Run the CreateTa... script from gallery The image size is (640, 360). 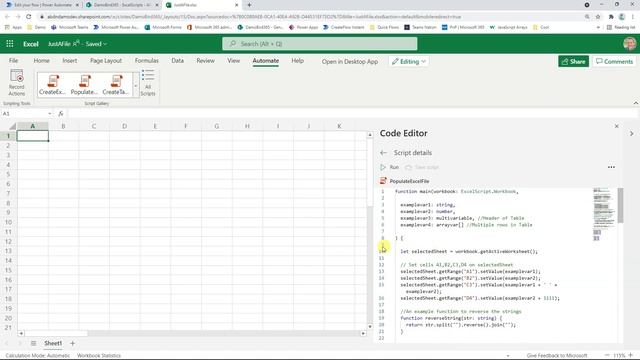click(116, 85)
